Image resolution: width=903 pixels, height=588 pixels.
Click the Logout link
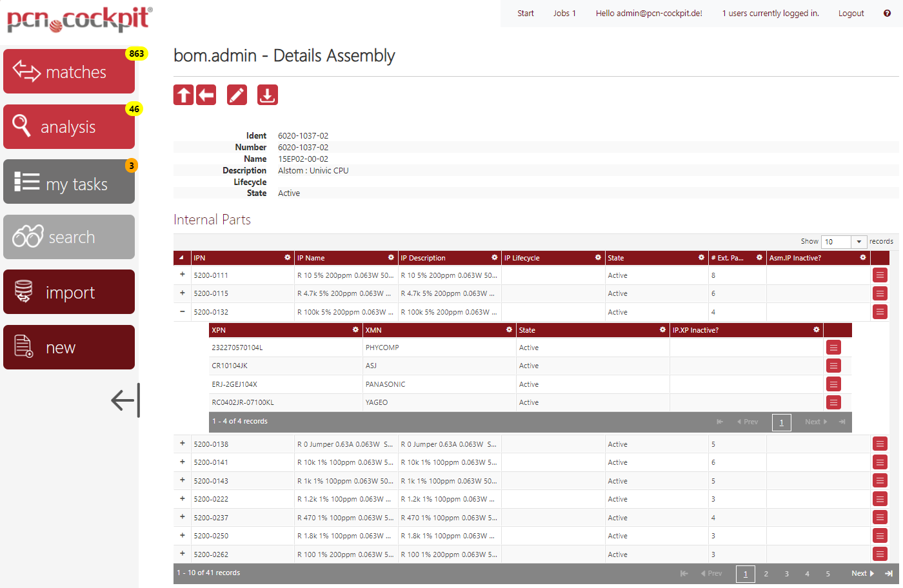(x=851, y=14)
